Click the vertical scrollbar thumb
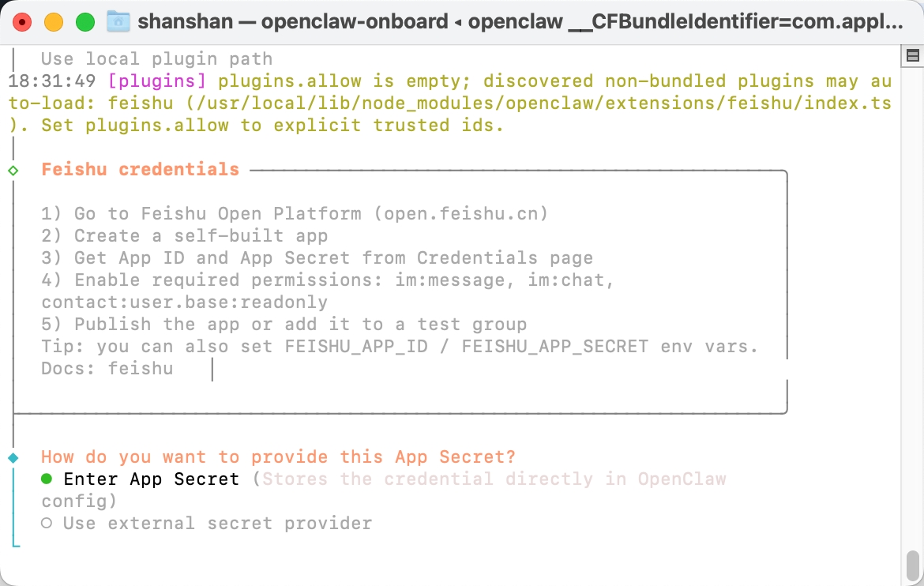924x586 pixels. 913,565
